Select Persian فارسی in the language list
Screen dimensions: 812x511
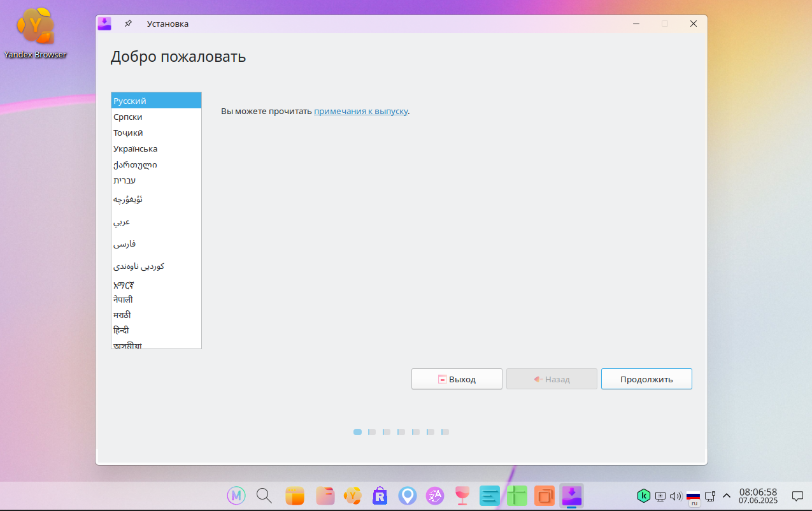(156, 244)
